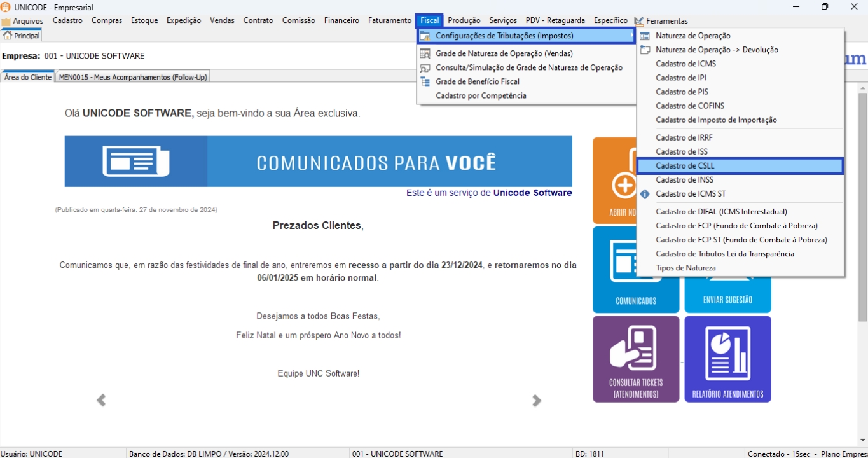
Task: Switch to MEN0015 Meus Acompanhamentos tab
Action: click(133, 77)
